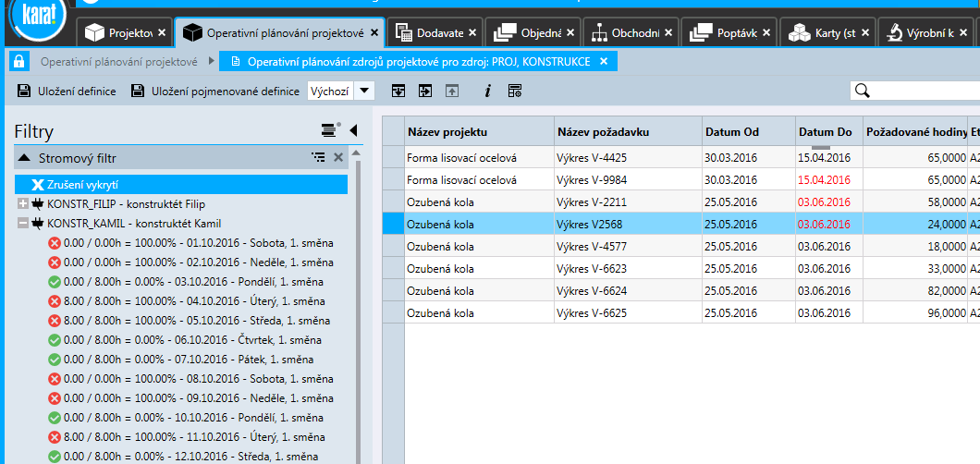This screenshot has height=464, width=980.
Task: Select KONSTR_KAMIL - konstruktét Kamil
Action: [134, 224]
